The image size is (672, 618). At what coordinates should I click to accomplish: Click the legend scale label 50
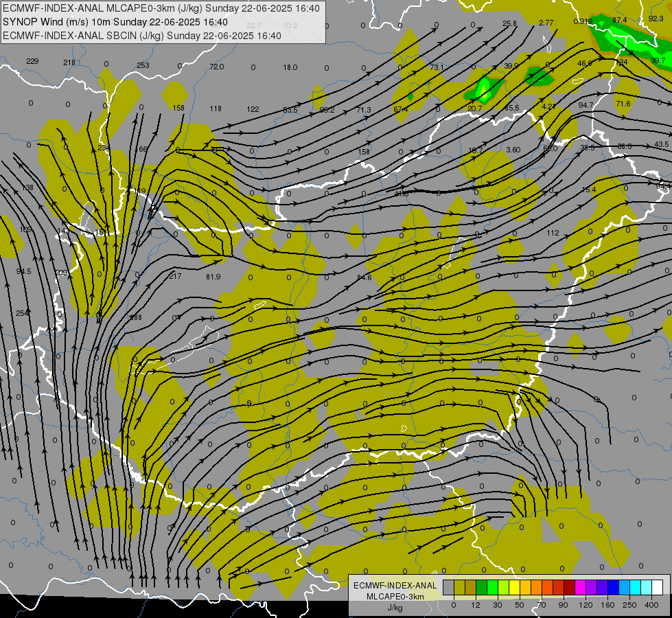[x=520, y=605]
